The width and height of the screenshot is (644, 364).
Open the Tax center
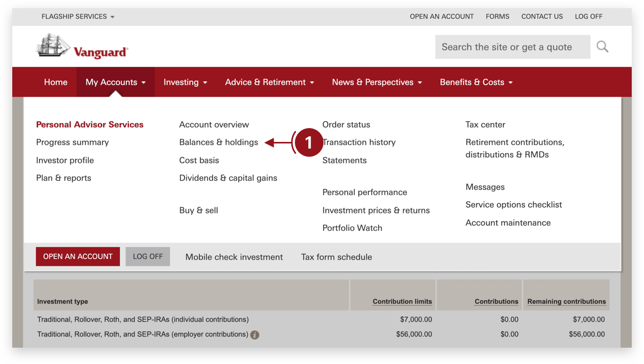pos(485,124)
